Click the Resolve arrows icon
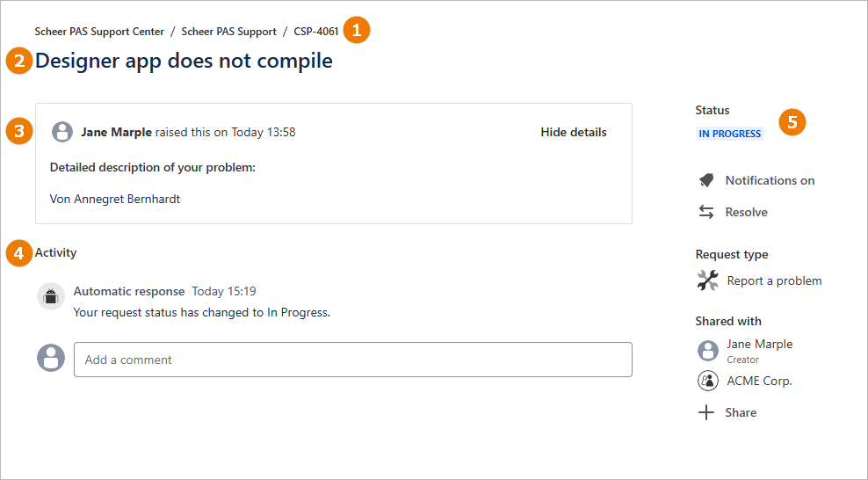This screenshot has width=868, height=480. (706, 212)
